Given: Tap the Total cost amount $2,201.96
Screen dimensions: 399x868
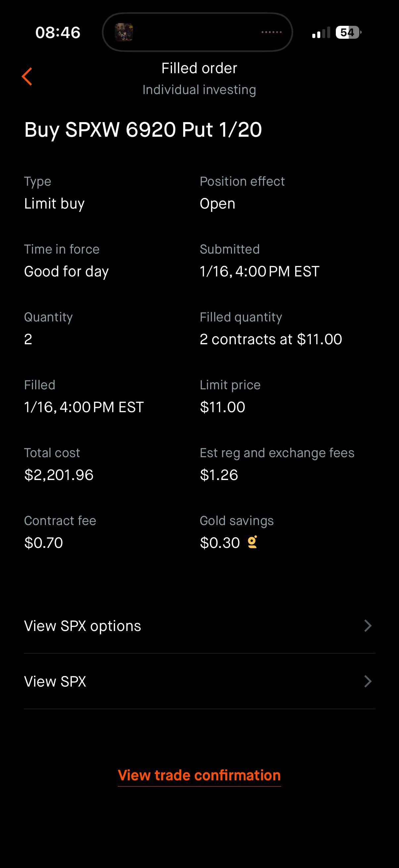Looking at the screenshot, I should (x=59, y=475).
